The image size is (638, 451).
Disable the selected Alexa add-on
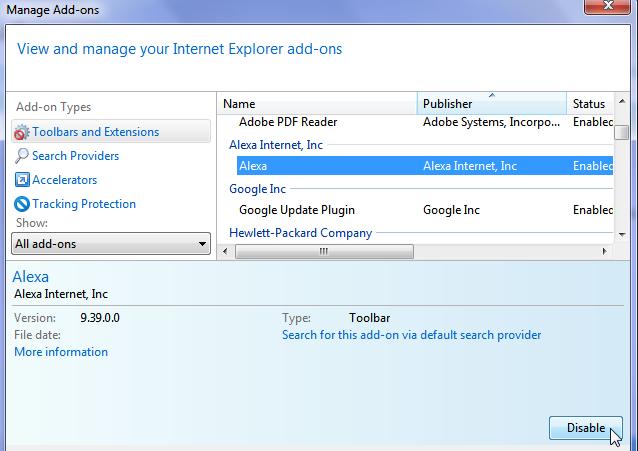point(586,428)
